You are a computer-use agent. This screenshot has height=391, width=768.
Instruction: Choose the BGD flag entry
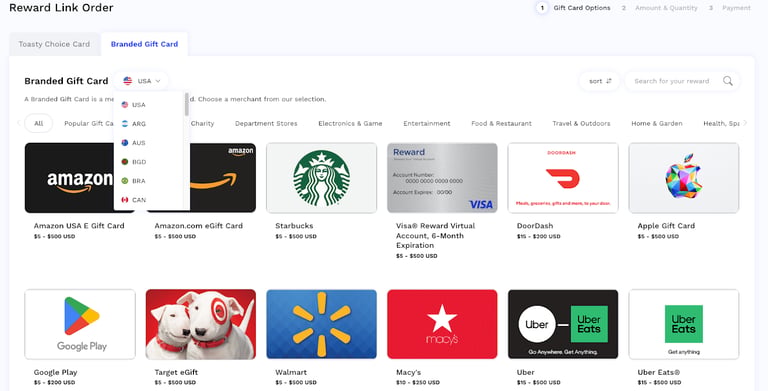point(133,162)
